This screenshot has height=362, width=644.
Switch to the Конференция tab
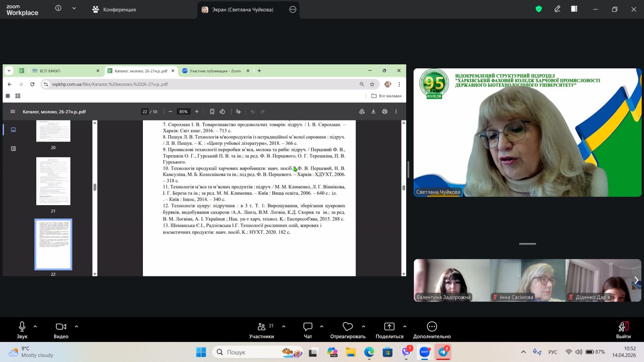point(114,9)
